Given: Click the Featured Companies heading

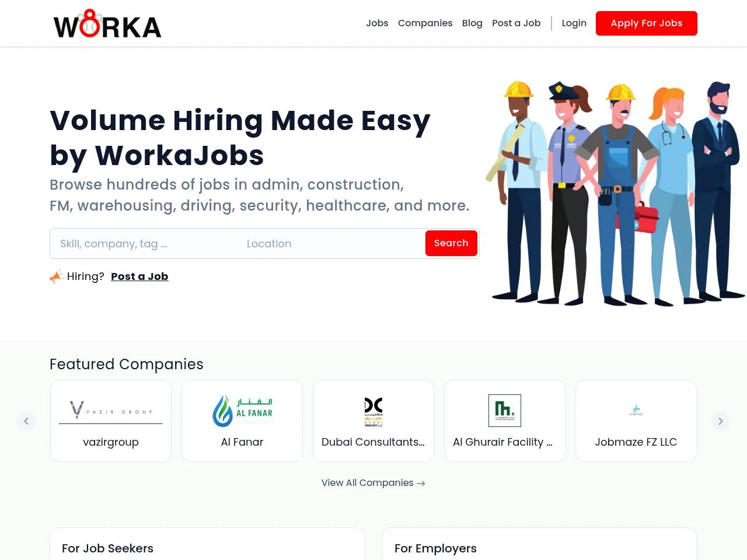Looking at the screenshot, I should click(x=127, y=364).
